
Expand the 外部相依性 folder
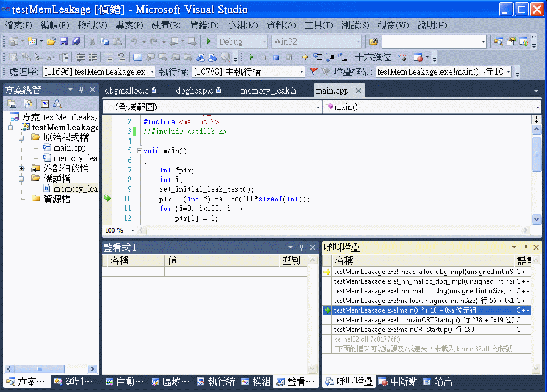[22, 169]
